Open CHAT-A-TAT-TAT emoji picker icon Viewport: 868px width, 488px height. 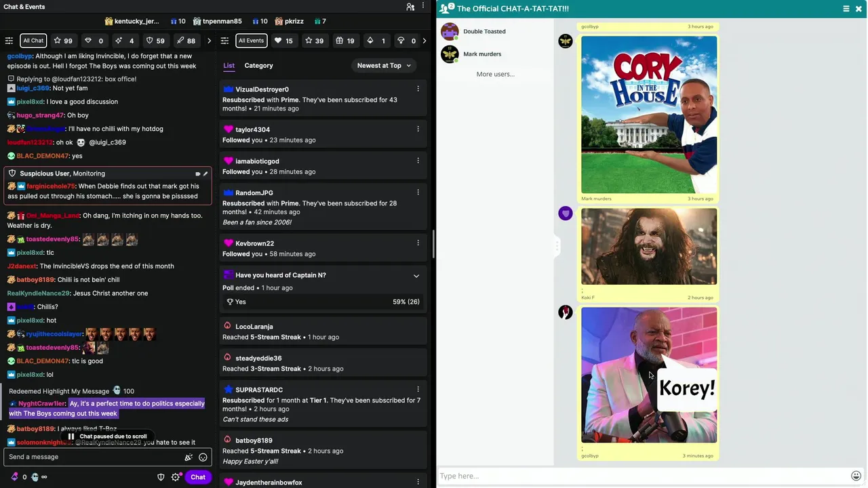coord(856,476)
